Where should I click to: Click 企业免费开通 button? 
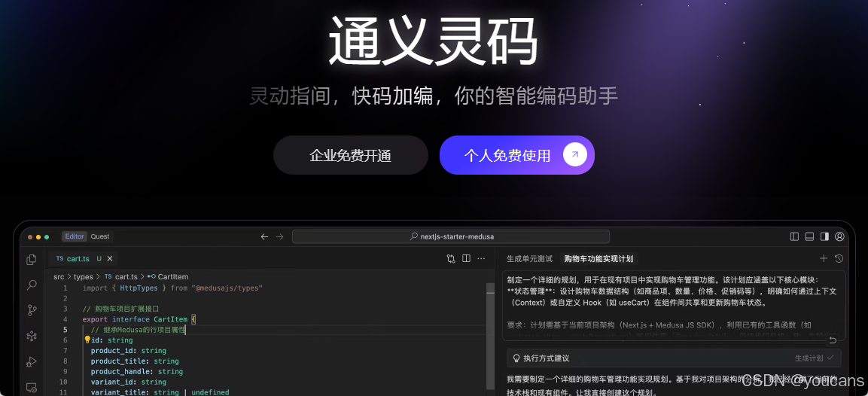tap(350, 155)
